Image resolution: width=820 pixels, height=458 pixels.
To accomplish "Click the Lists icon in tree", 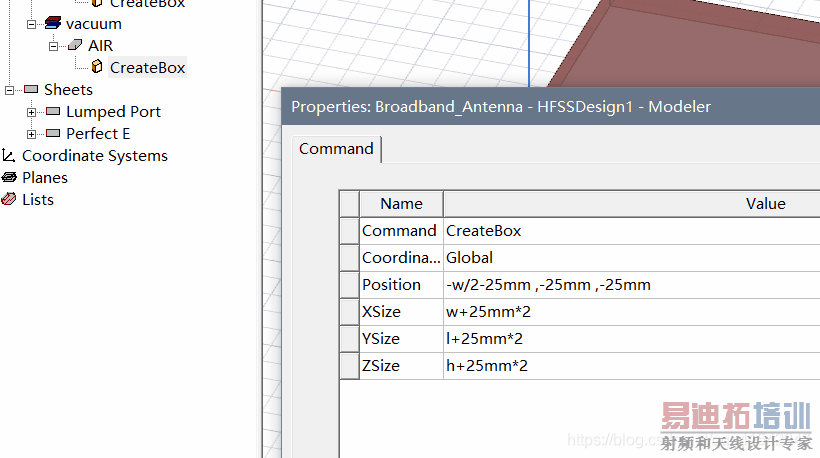I will 9,199.
